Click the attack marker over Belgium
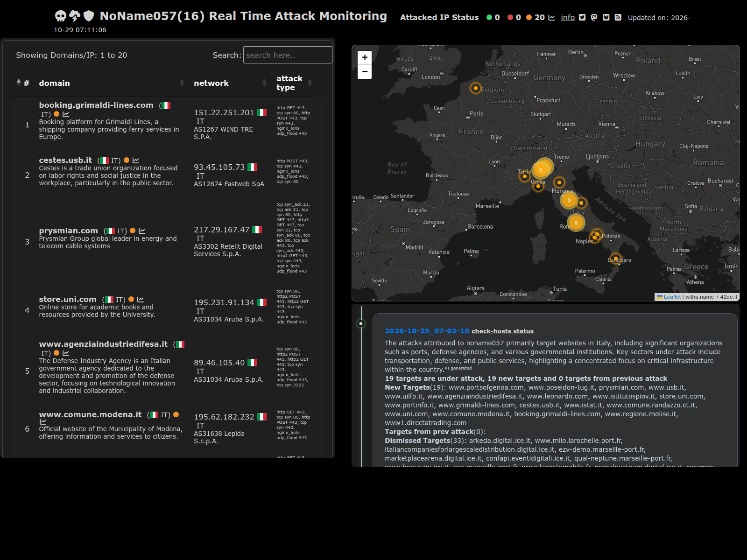 point(475,88)
